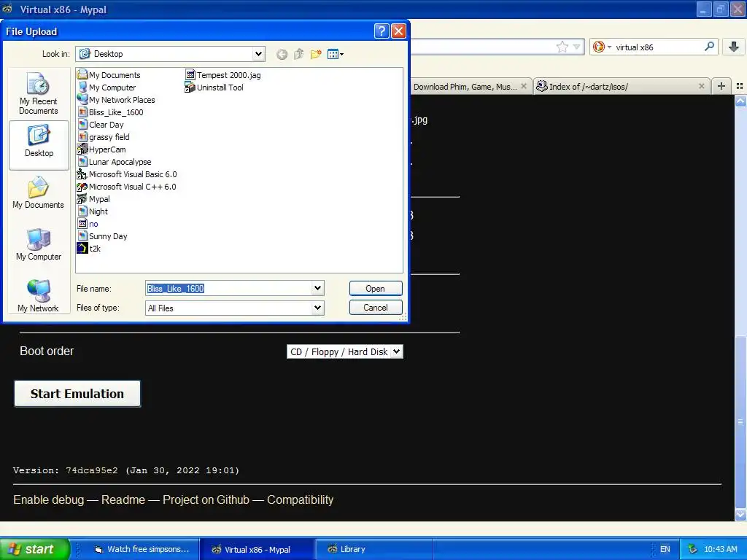Open the Project on Github link

[x=206, y=499]
